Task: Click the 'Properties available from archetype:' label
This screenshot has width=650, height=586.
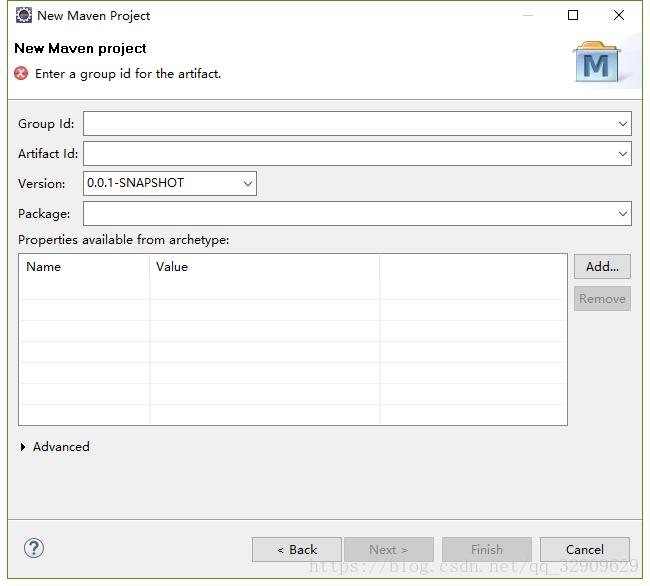Action: (x=124, y=240)
